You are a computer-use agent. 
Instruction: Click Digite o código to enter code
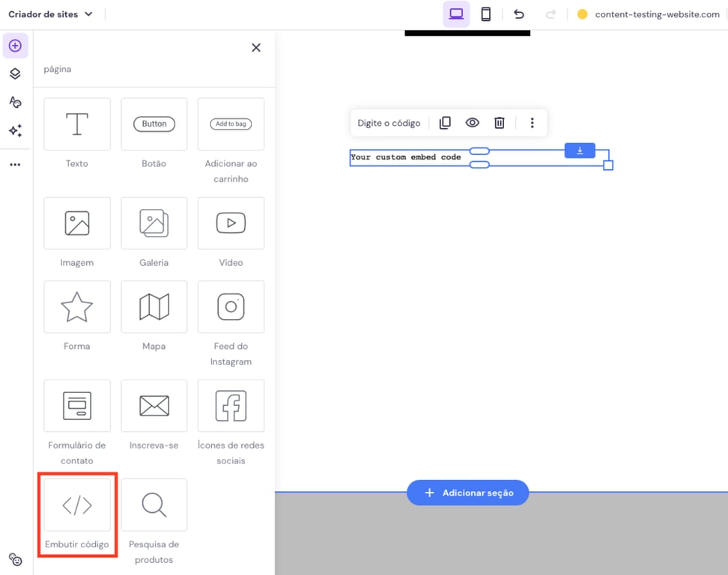(x=389, y=123)
